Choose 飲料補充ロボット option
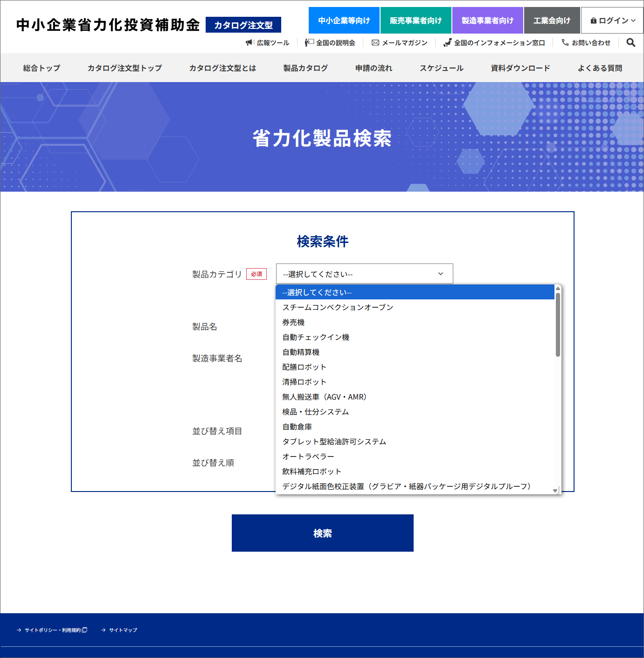The image size is (644, 658). pos(415,471)
